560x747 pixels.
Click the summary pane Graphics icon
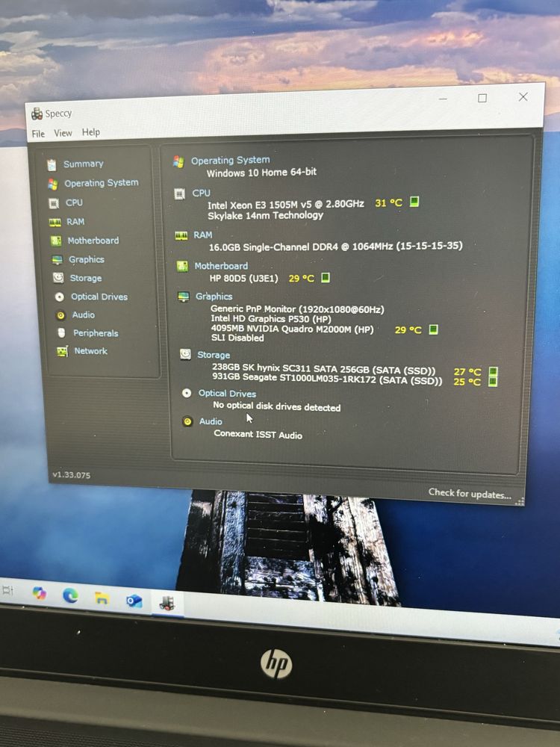[184, 297]
